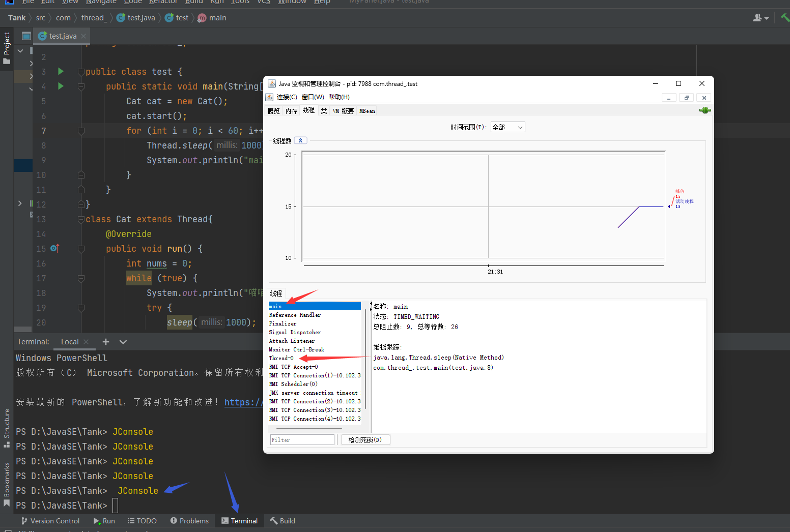
Task: Select Reference Handler in the thread list
Action: click(x=315, y=315)
